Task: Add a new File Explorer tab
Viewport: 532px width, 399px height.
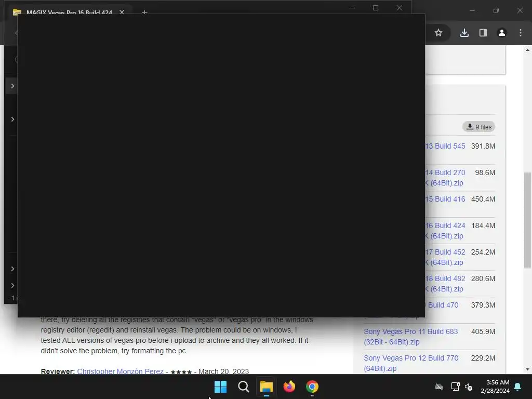Action: (144, 12)
